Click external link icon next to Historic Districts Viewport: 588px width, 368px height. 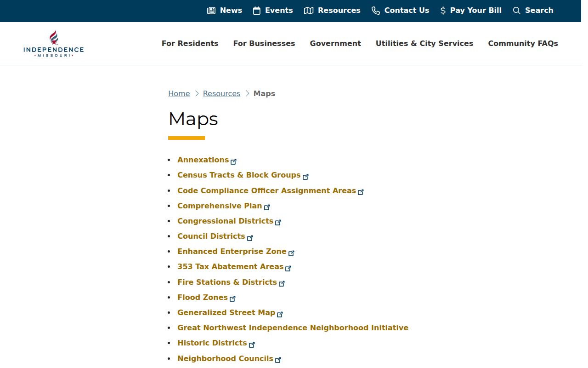pos(252,345)
